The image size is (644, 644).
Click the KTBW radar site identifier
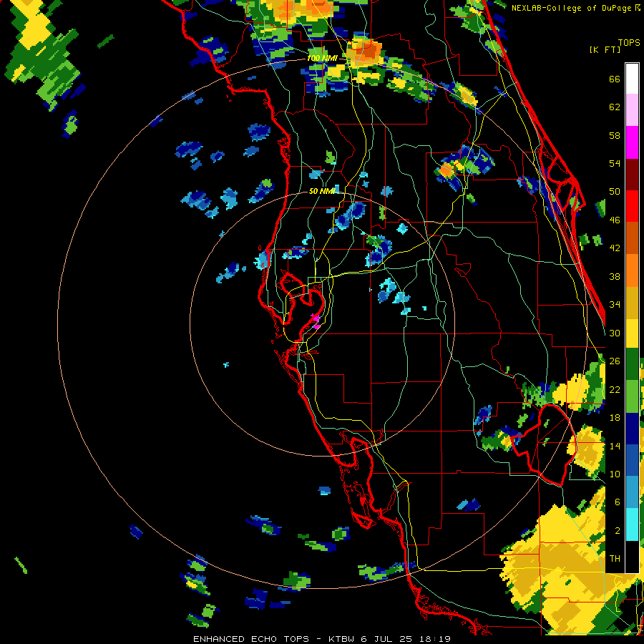click(343, 639)
